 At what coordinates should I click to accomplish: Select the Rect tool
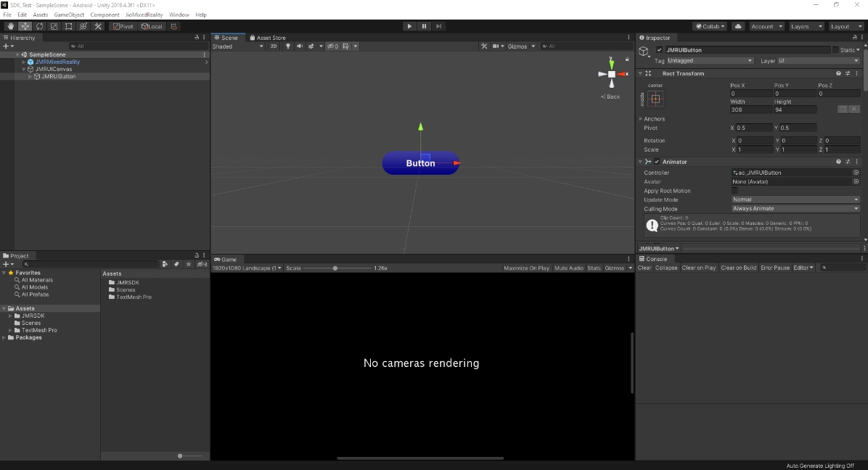coord(68,26)
